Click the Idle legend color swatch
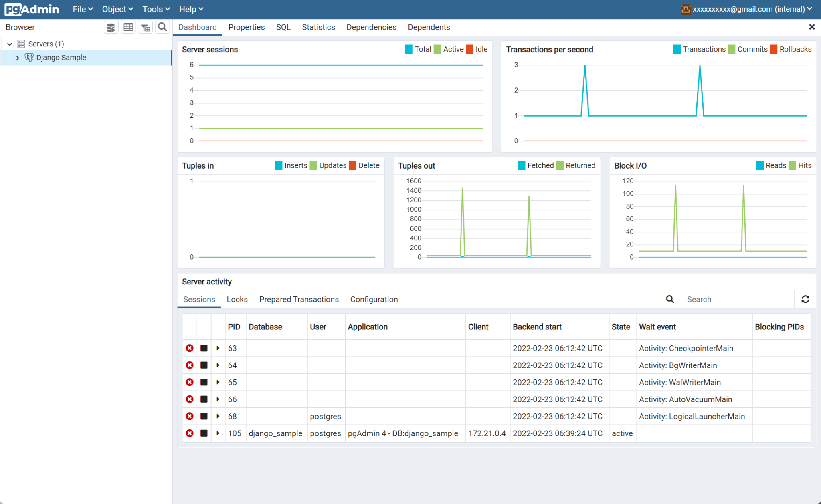The width and height of the screenshot is (821, 504). click(470, 49)
